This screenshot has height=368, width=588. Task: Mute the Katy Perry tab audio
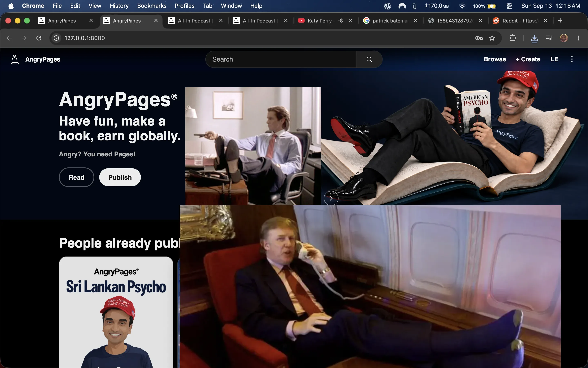tap(341, 21)
